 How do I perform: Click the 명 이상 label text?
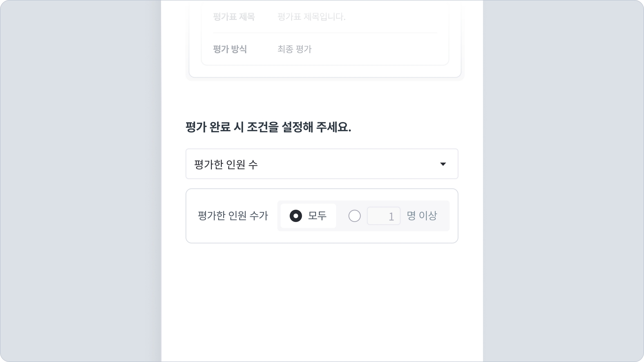[x=422, y=216]
